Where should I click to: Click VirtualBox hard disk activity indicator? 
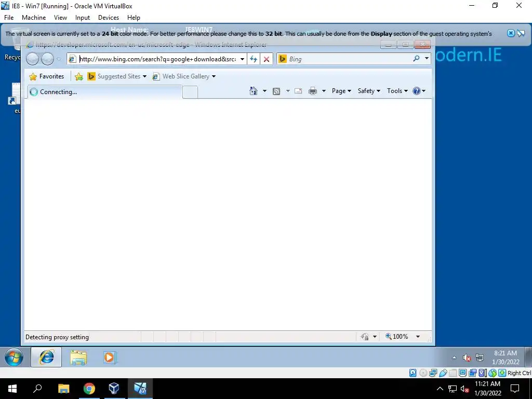413,373
